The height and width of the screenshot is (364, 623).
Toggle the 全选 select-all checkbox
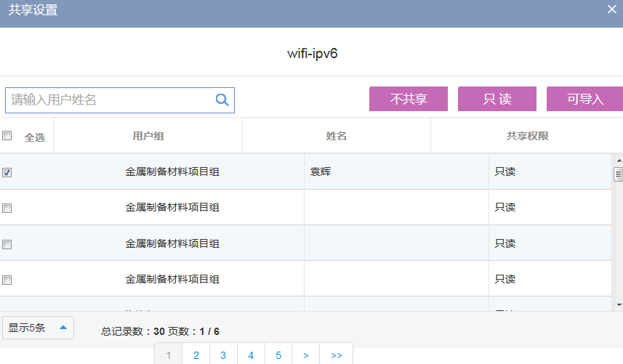(7, 136)
